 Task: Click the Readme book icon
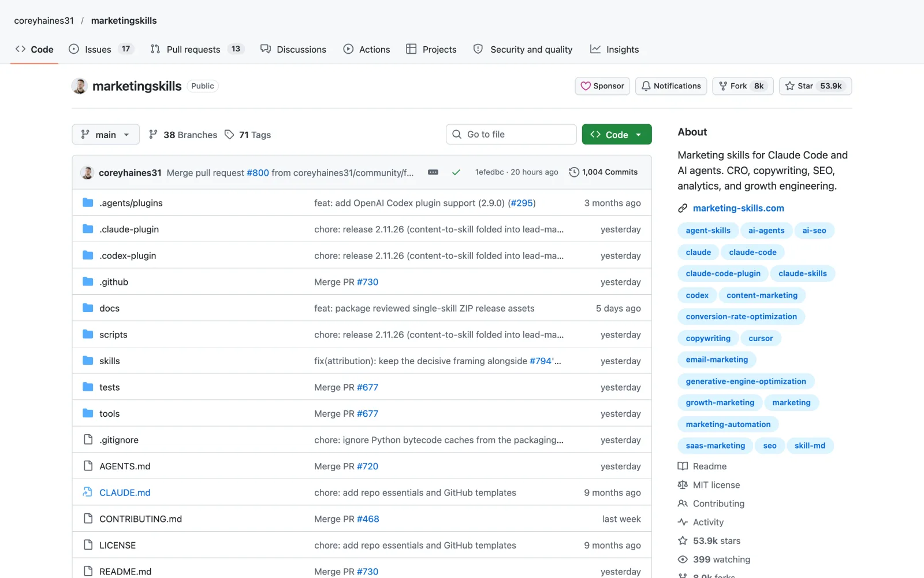click(683, 466)
